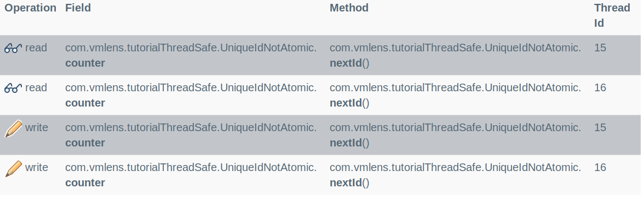
Task: Click the pencil write icon for thread 15
Action: coord(13,128)
